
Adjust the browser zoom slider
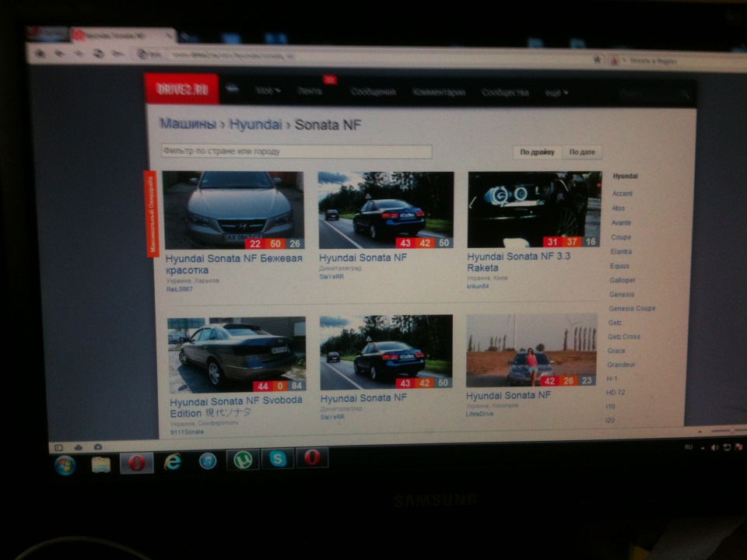coord(729,430)
